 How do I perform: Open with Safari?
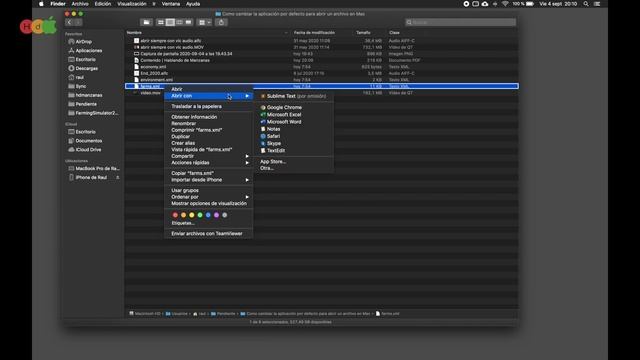(x=293, y=136)
